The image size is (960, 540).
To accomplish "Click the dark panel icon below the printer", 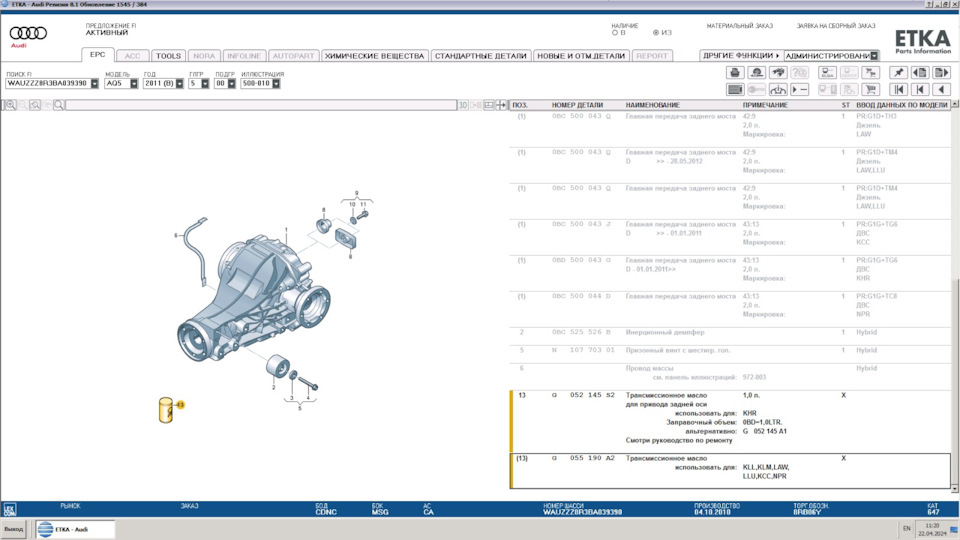I will tap(735, 89).
